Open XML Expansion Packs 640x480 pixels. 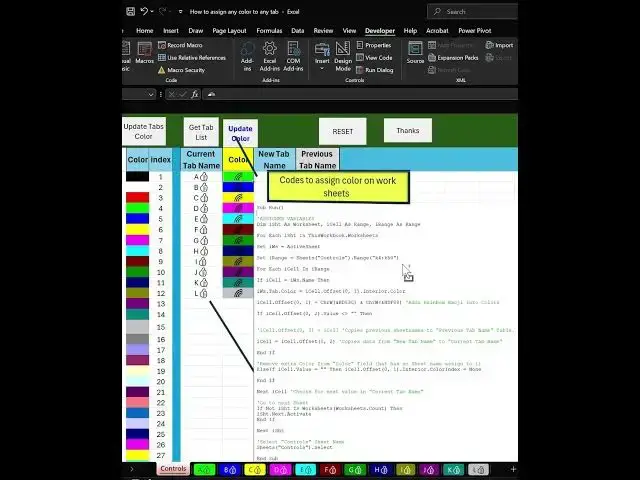[453, 58]
